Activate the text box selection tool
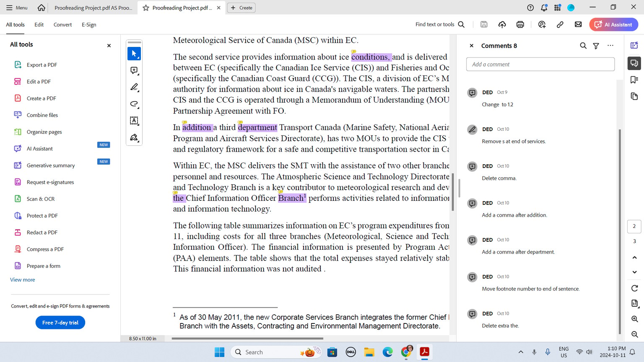Screen dimensions: 644x362 (x=134, y=121)
